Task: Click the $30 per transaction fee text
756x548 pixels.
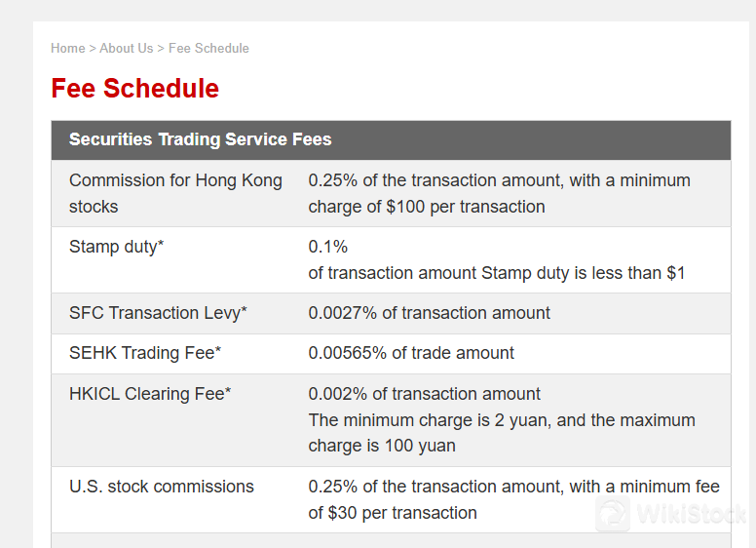Action: (x=393, y=513)
